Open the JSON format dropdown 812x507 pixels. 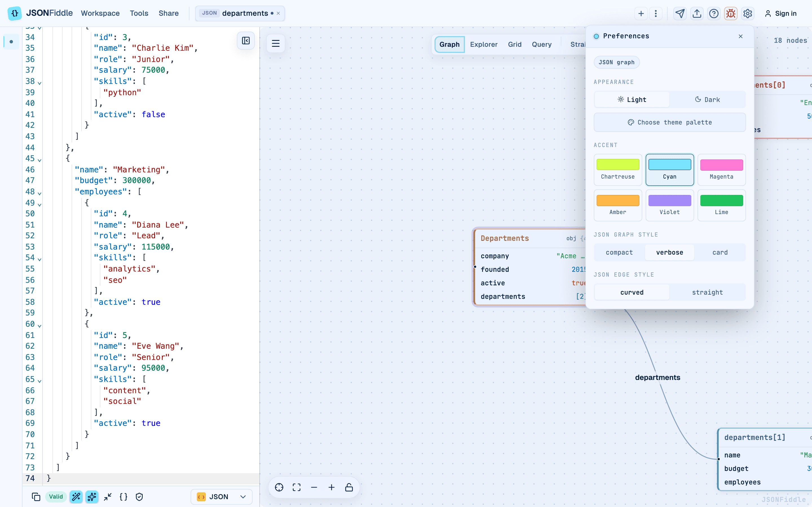(221, 497)
